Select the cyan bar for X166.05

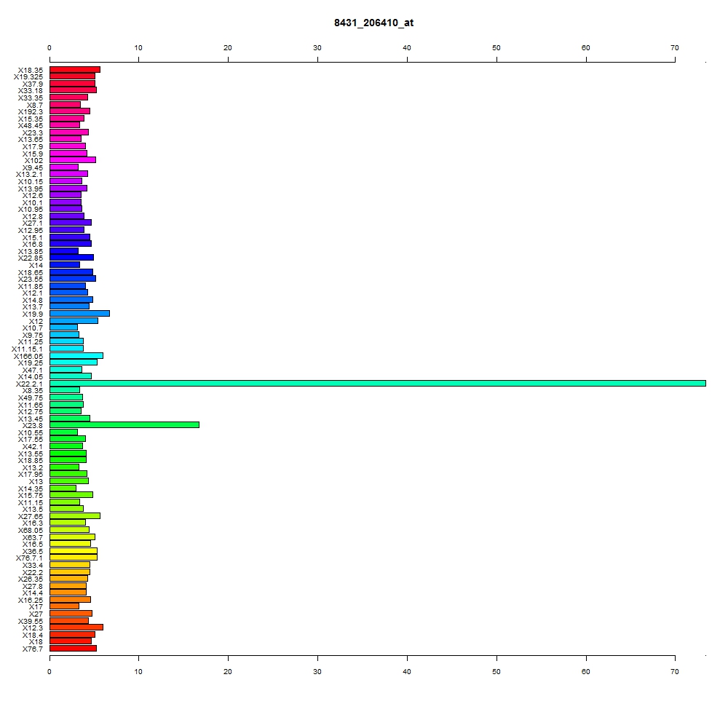[x=76, y=356]
